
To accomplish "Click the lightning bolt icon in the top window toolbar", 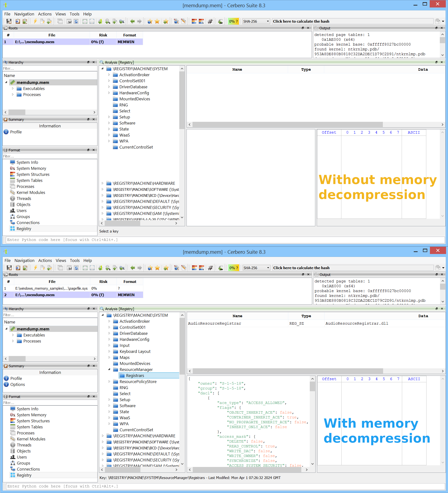I will pyautogui.click(x=35, y=21).
